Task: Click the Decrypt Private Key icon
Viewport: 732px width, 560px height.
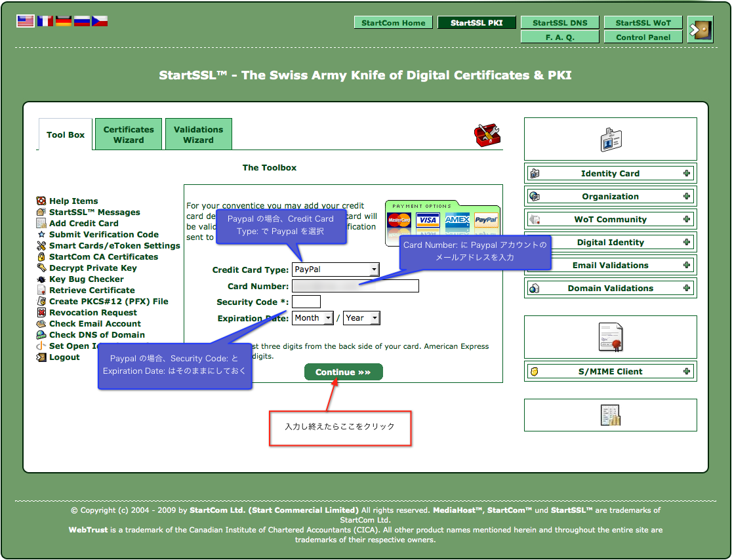Action: point(41,268)
